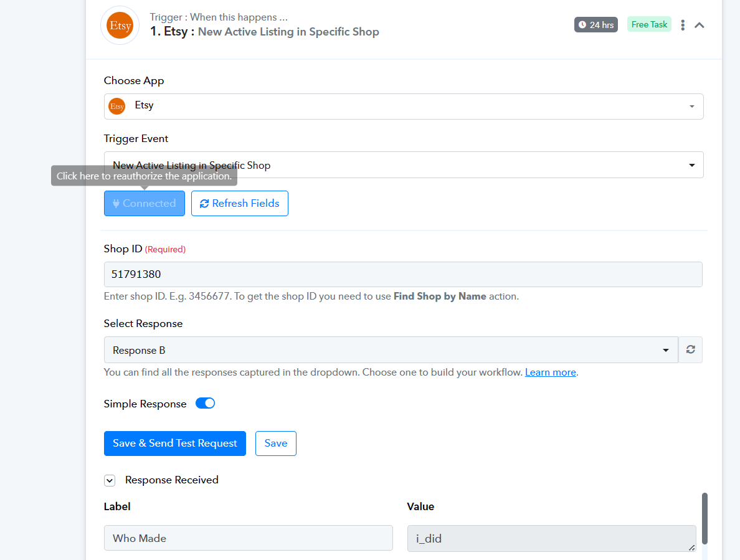Click the Refresh Fields button
The width and height of the screenshot is (740, 560).
[x=240, y=204]
